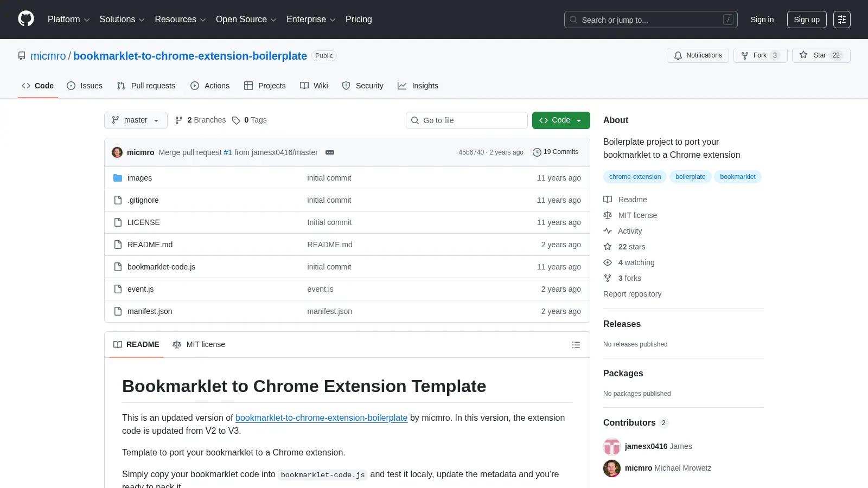Open commit hash 45b6740
This screenshot has height=488, width=868.
(471, 152)
